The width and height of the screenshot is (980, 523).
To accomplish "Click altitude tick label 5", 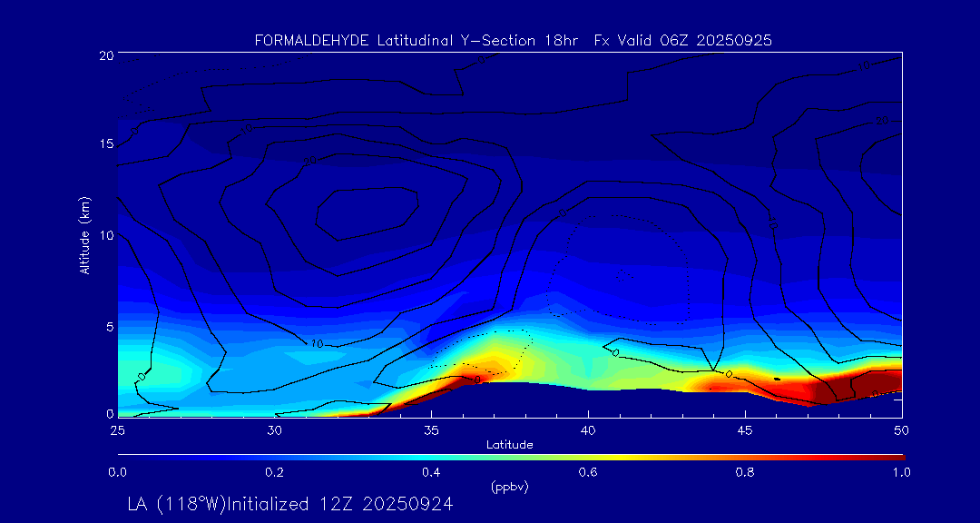I will click(x=107, y=326).
